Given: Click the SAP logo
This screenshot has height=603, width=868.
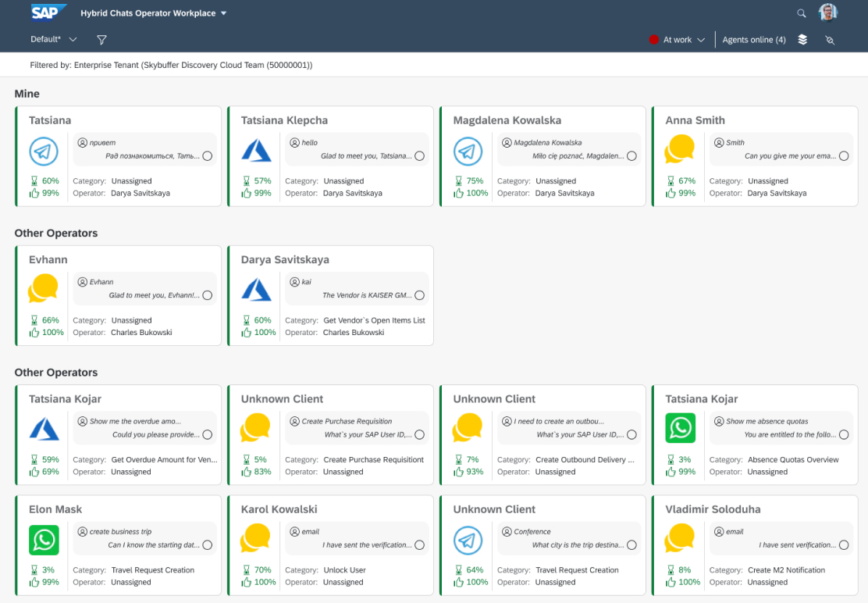Looking at the screenshot, I should pyautogui.click(x=48, y=12).
